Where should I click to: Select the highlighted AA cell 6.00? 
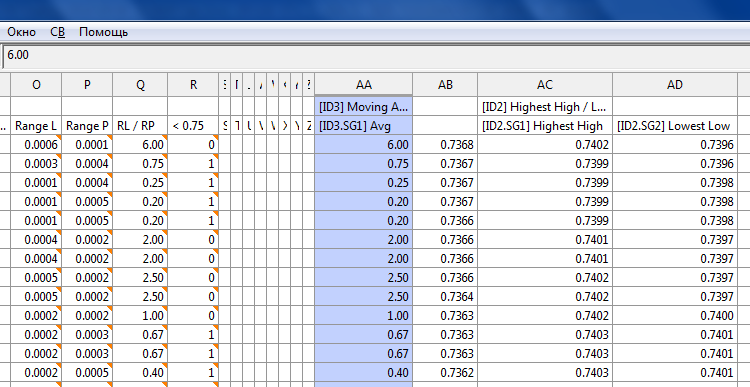pos(364,144)
